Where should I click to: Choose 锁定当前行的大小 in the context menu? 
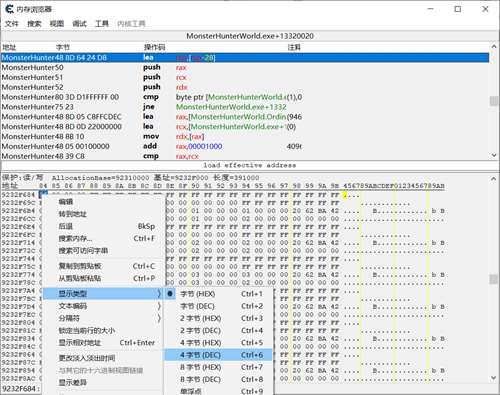pyautogui.click(x=104, y=331)
